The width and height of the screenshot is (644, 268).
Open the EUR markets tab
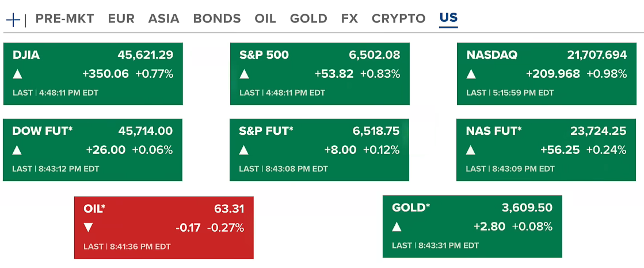[121, 18]
